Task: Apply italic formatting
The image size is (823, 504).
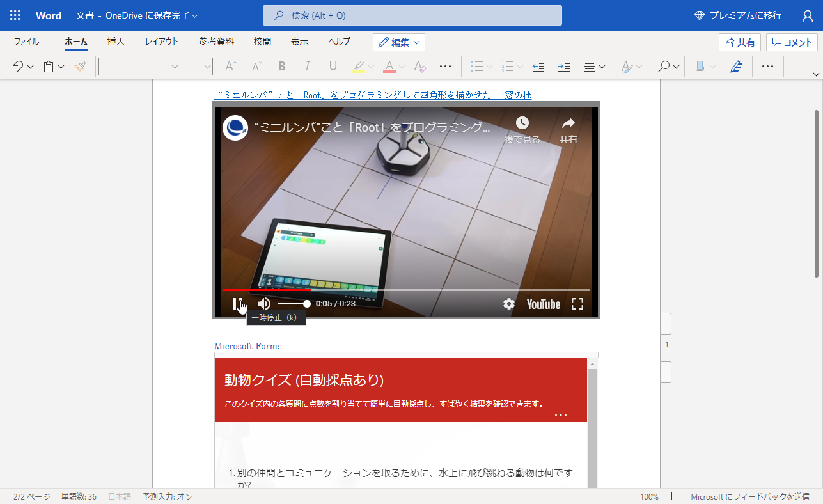Action: 307,66
